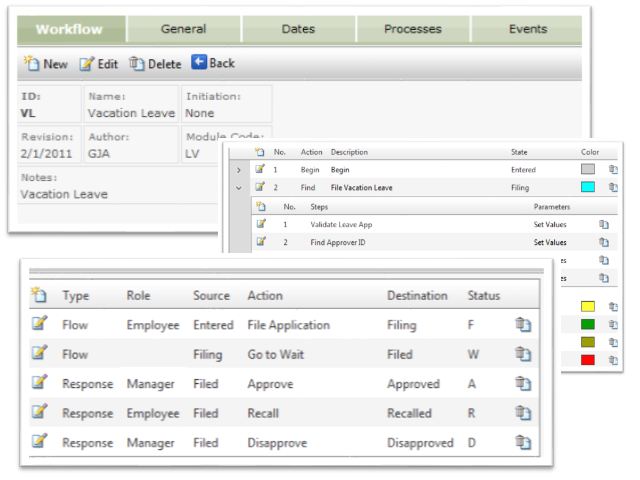Delete the Go to Wait row
The height and width of the screenshot is (480, 640).
click(x=523, y=354)
